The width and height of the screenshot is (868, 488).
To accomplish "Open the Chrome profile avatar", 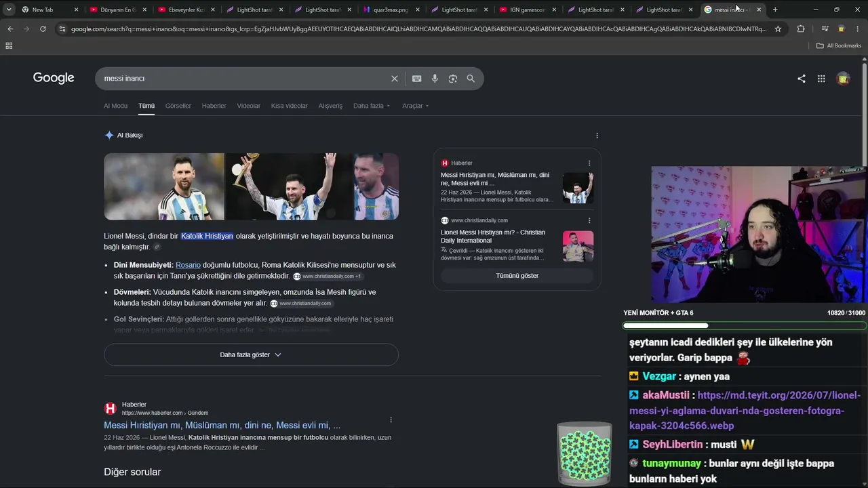I will pos(842,29).
